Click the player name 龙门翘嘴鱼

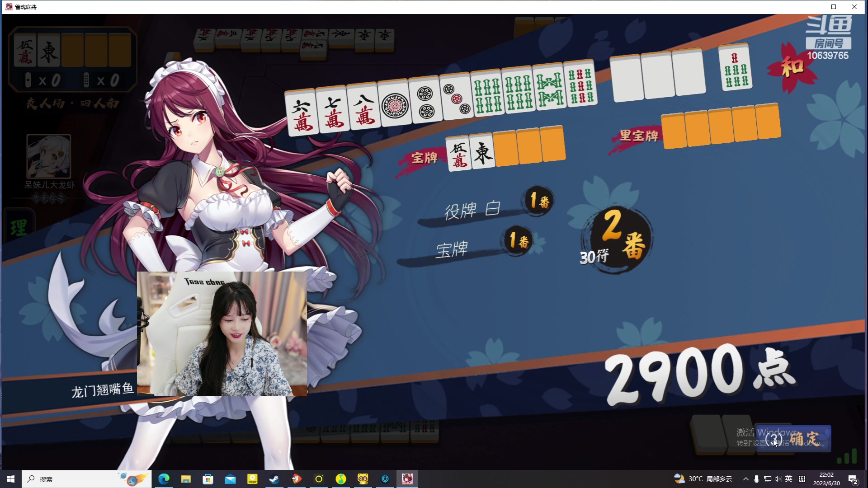pos(102,390)
